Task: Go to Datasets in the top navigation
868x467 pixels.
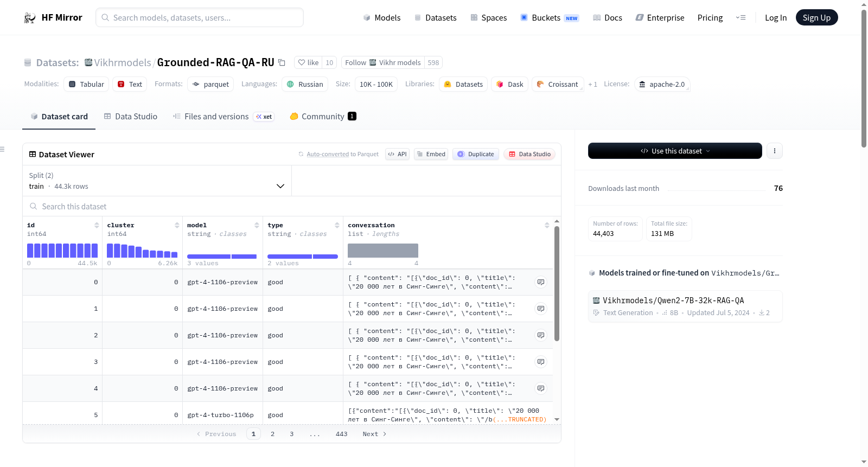Action: (436, 18)
